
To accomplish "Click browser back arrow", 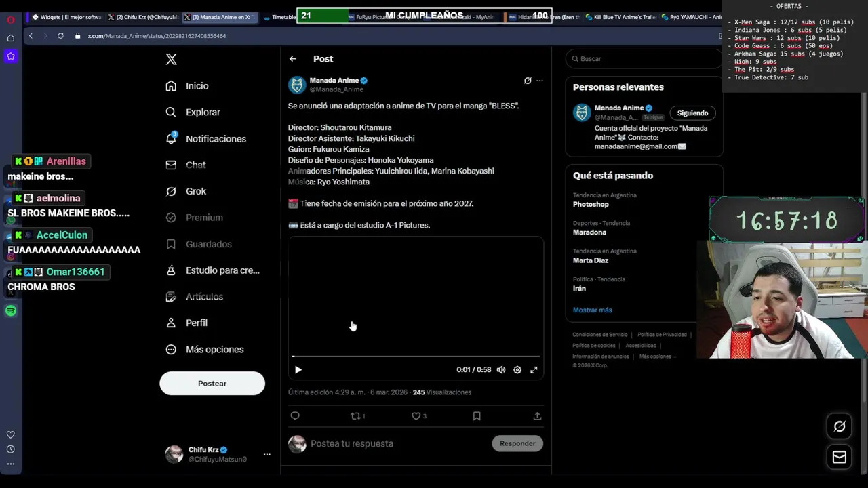I will click(31, 36).
